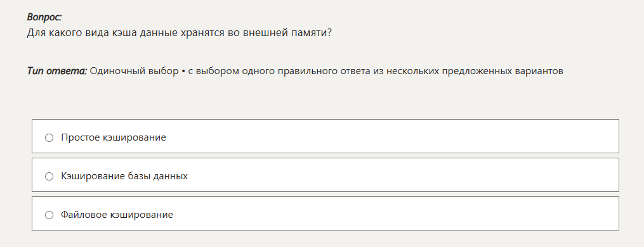Click the bullet separator after 'Одиночный выбор'
Viewport: 644px width, 247px height.
point(183,72)
